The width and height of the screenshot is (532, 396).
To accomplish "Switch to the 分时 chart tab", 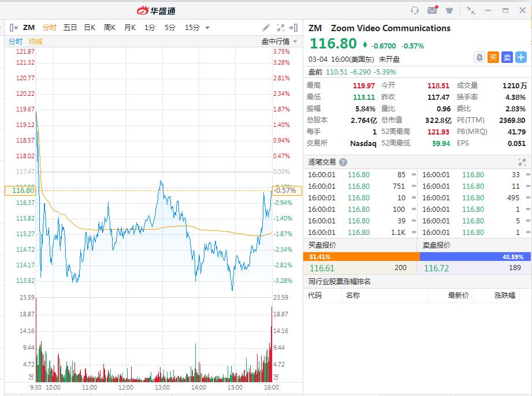I will coord(49,28).
